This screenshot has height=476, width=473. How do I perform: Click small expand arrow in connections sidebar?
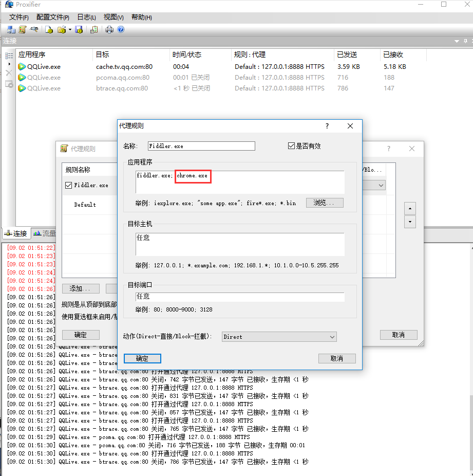pos(9,64)
